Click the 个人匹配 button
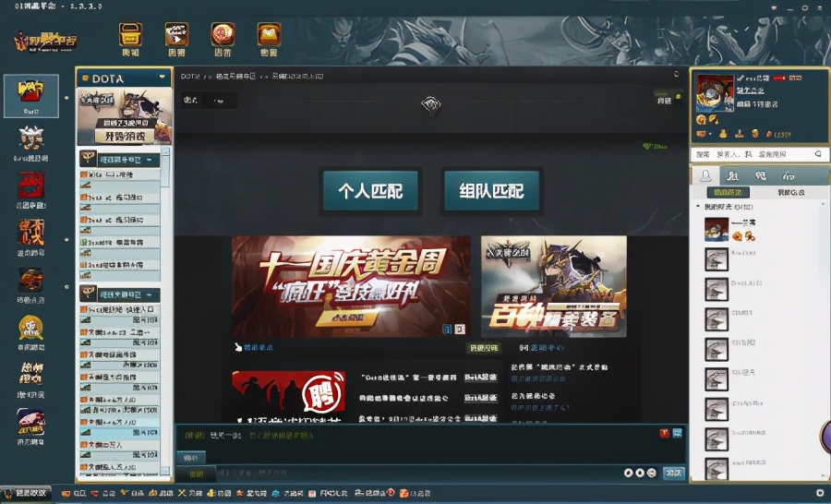 370,191
